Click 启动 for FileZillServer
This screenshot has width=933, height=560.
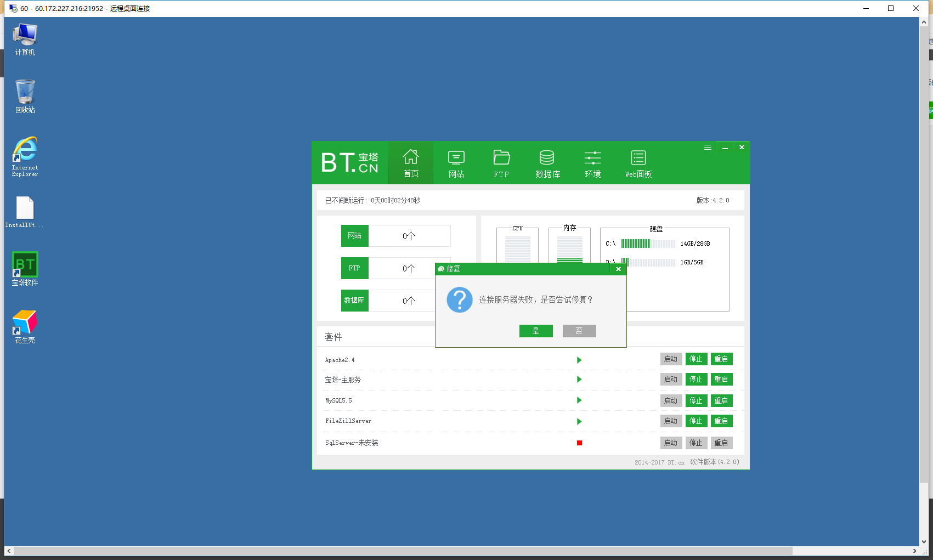[671, 421]
